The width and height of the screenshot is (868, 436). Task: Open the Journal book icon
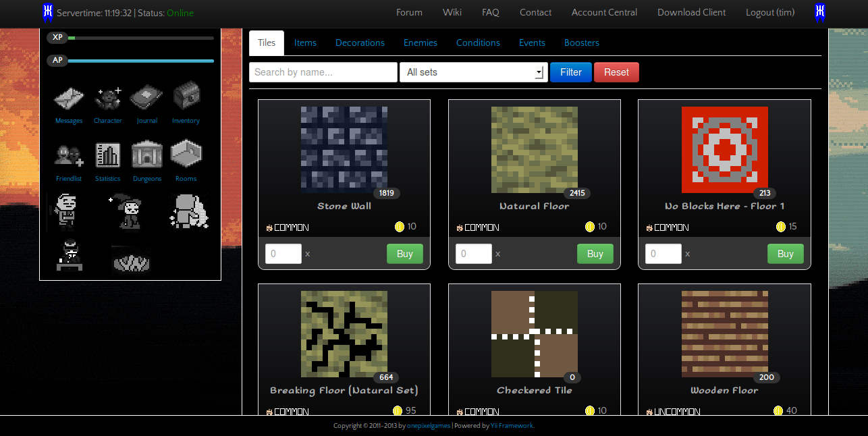[x=146, y=99]
